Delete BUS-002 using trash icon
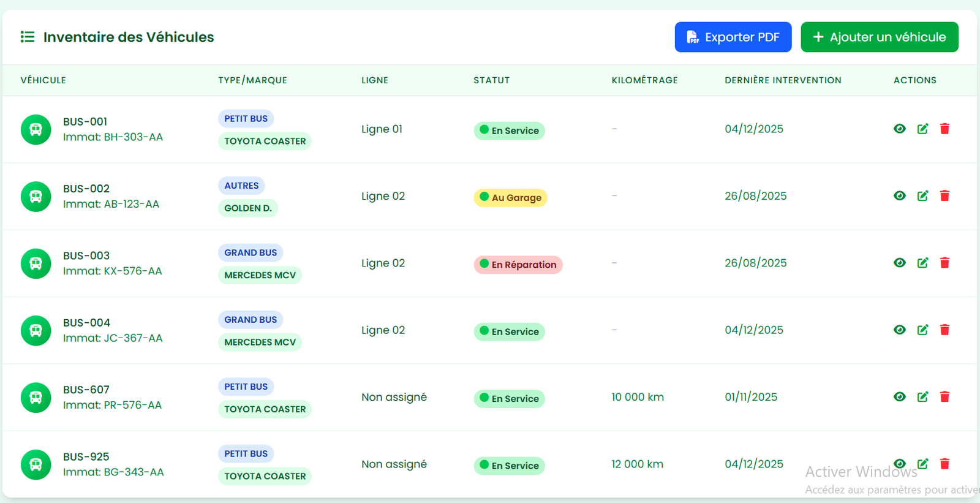Screen dimensions: 980x503 (x=944, y=196)
